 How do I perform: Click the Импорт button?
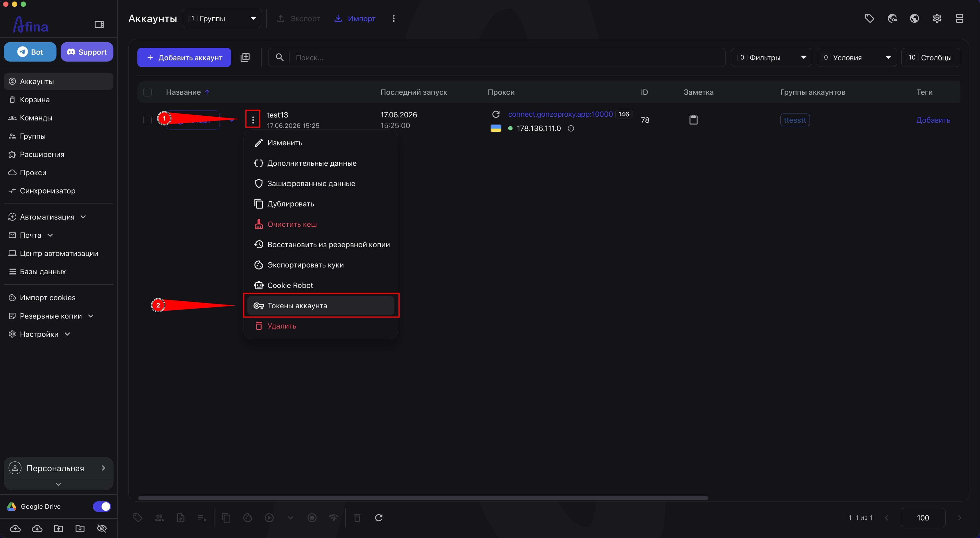coord(354,18)
